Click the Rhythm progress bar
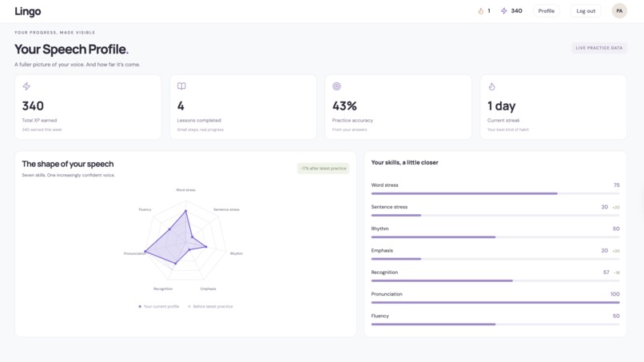644x362 pixels. (495, 237)
